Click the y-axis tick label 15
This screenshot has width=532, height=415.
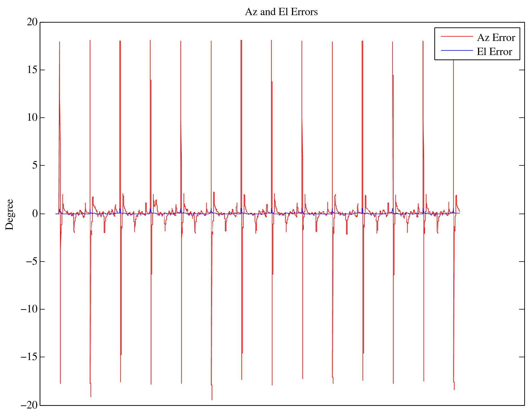pyautogui.click(x=32, y=70)
